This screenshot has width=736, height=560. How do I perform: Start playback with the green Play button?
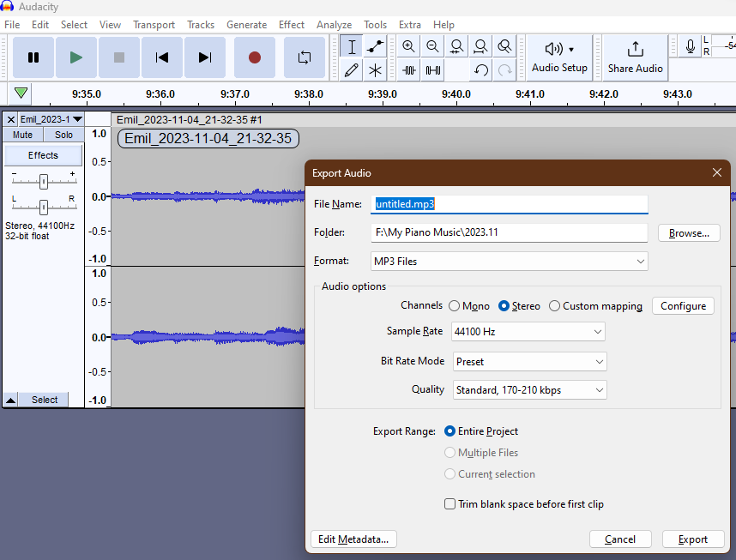tap(76, 57)
